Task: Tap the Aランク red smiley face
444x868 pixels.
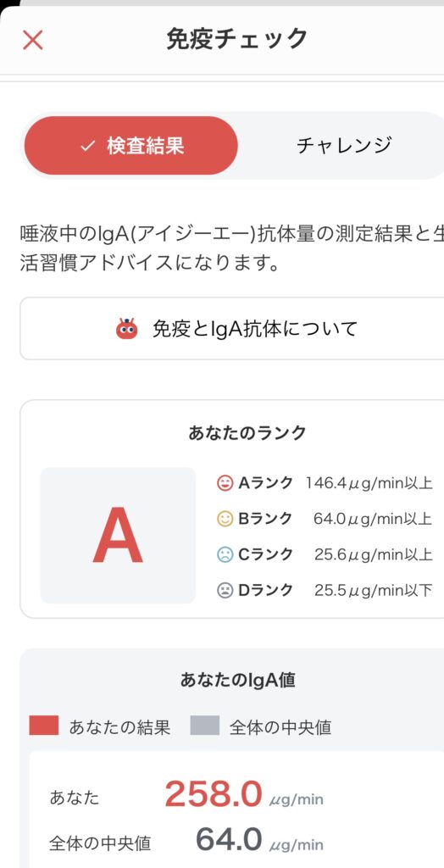Action: click(225, 484)
